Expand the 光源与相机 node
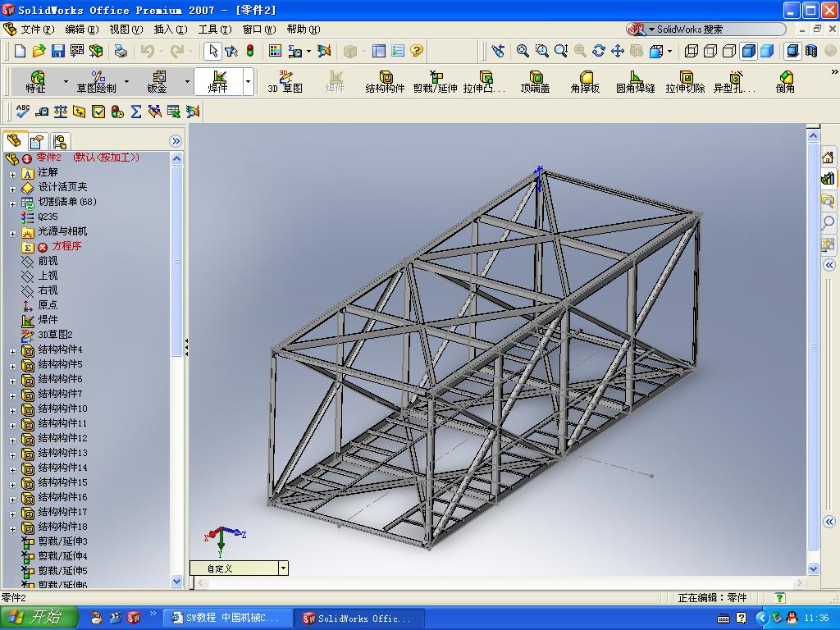The image size is (840, 630). [x=13, y=234]
